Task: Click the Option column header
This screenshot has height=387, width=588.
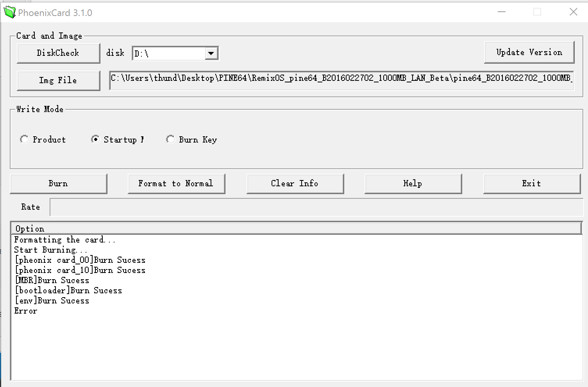Action: point(296,228)
